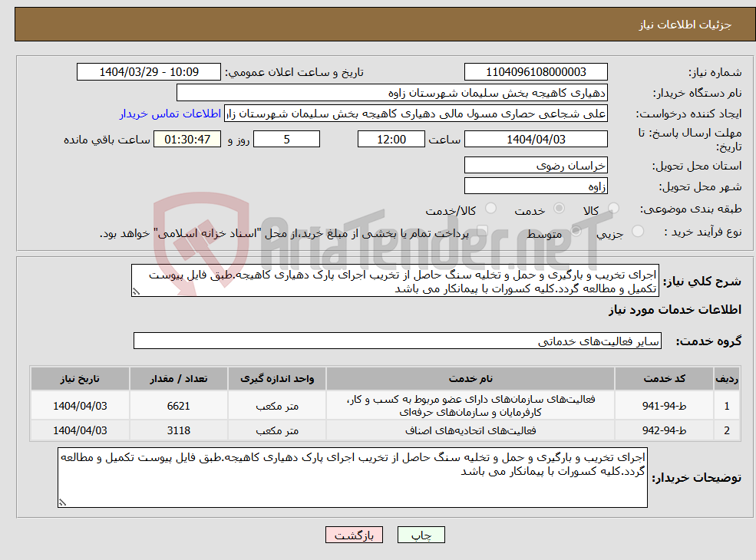Screen dimensions: 756x560
Task: Click متر مکعب unit in row 1
Action: click(277, 406)
